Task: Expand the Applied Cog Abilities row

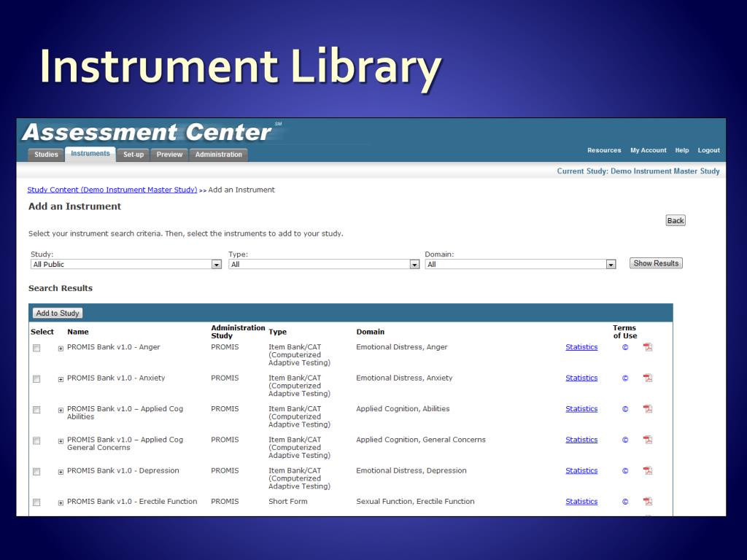Action: pyautogui.click(x=61, y=411)
